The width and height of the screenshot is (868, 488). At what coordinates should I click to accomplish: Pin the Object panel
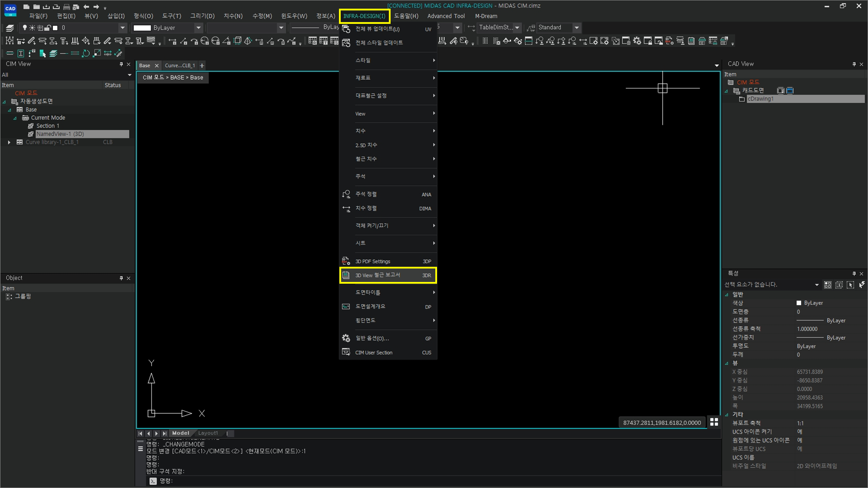click(121, 278)
